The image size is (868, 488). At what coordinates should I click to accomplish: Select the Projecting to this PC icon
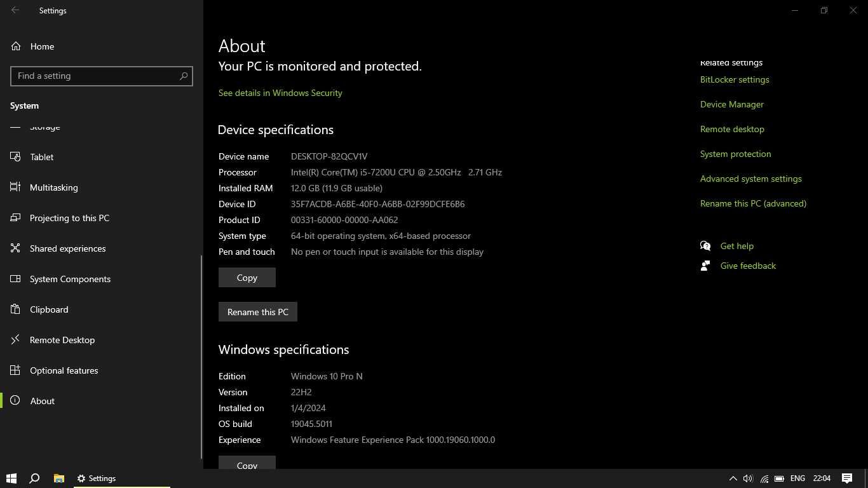(16, 218)
